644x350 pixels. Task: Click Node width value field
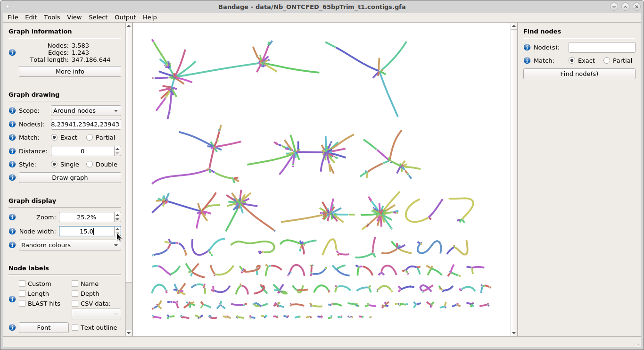[x=87, y=231]
